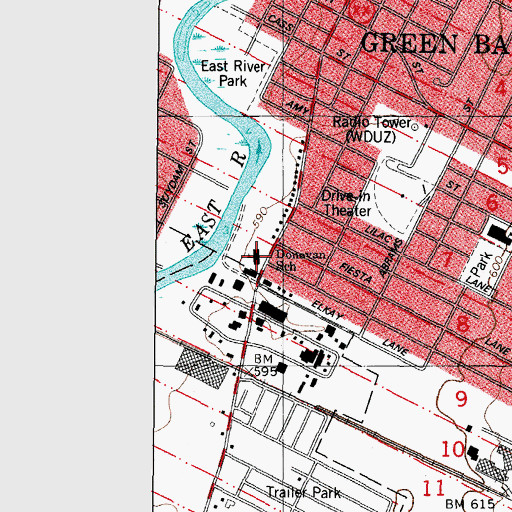Click the 600 contour elevation label

point(496,267)
